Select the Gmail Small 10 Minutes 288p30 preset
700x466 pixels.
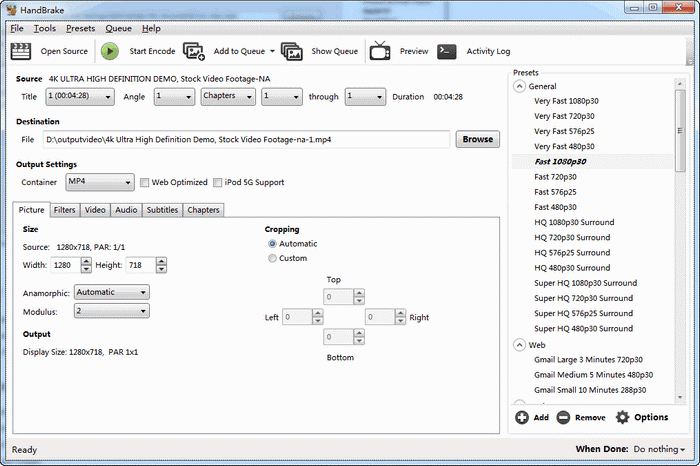[x=590, y=390]
